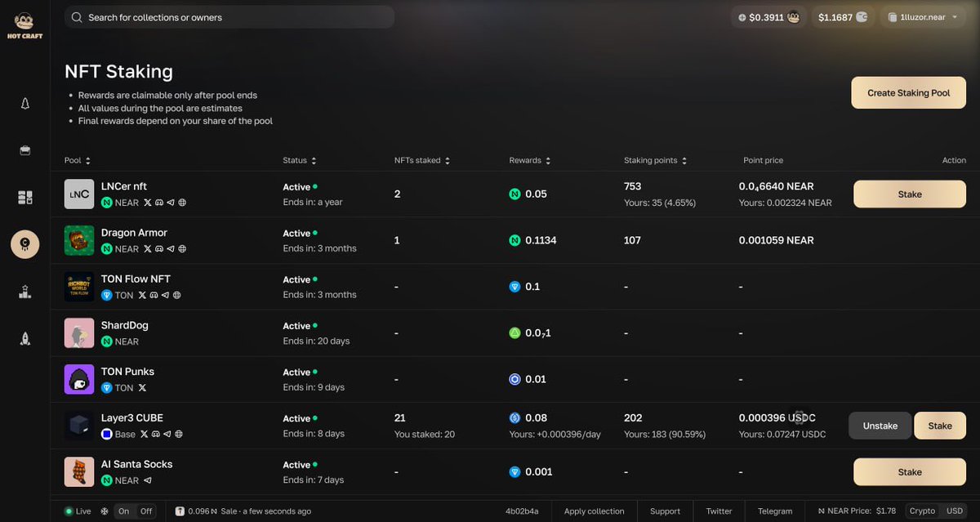Open the notifications bell in sidebar
Viewport: 980px width, 522px height.
click(x=25, y=104)
